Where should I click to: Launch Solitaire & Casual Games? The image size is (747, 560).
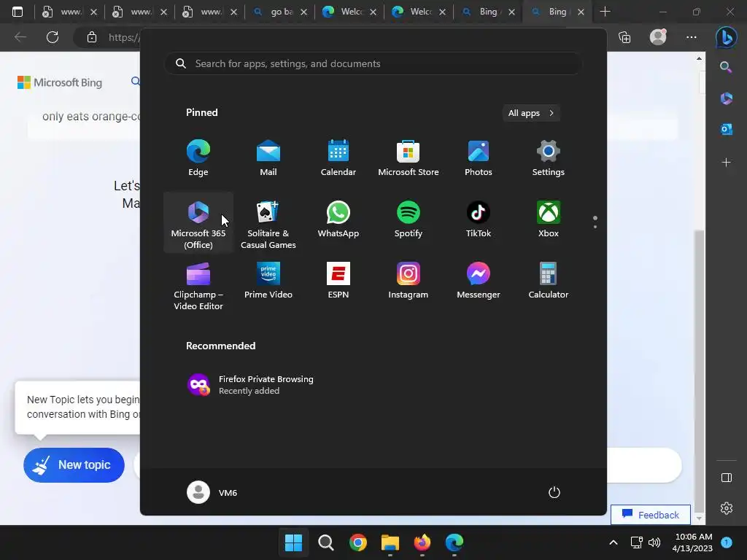pos(268,223)
